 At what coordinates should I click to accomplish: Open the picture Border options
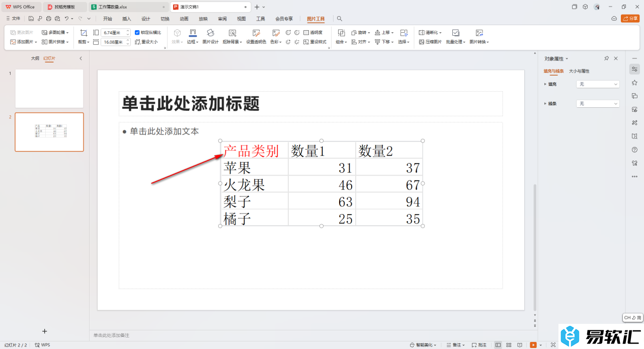click(x=193, y=36)
